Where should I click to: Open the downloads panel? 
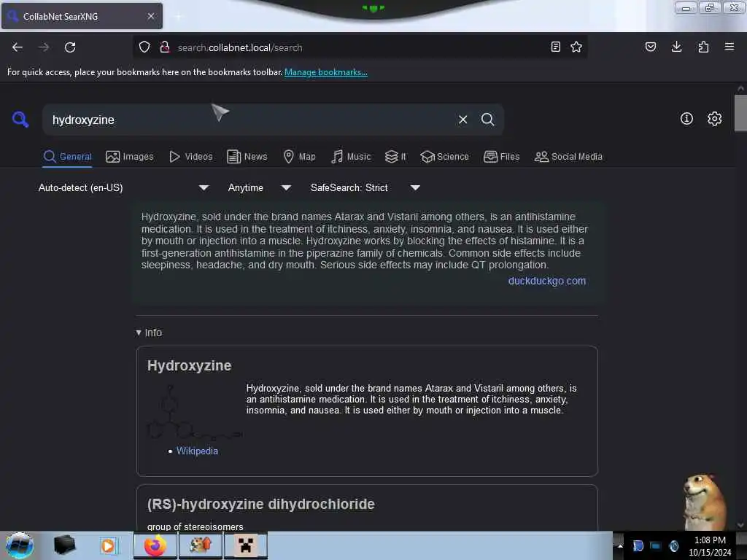(676, 47)
